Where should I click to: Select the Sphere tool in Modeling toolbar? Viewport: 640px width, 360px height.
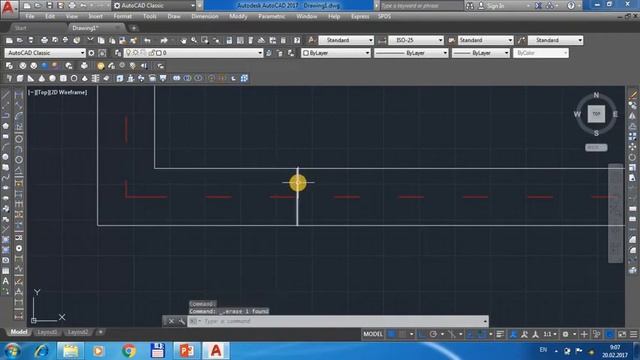[52, 78]
